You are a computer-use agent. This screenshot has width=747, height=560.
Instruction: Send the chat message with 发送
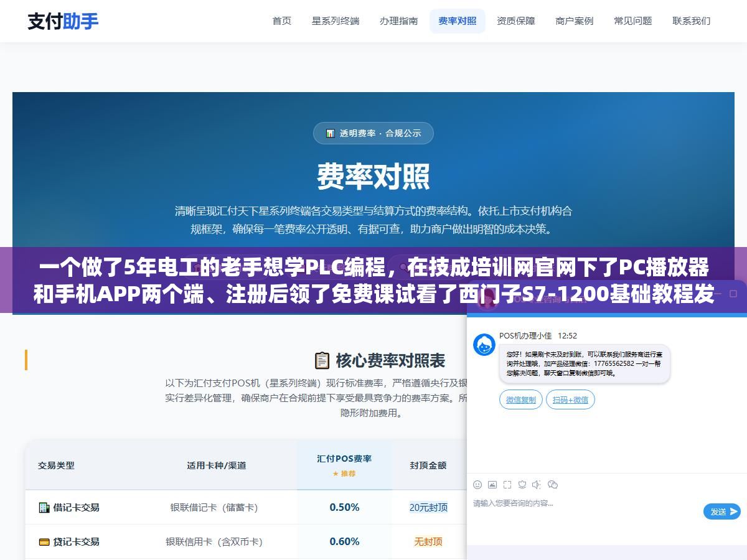coord(721,511)
